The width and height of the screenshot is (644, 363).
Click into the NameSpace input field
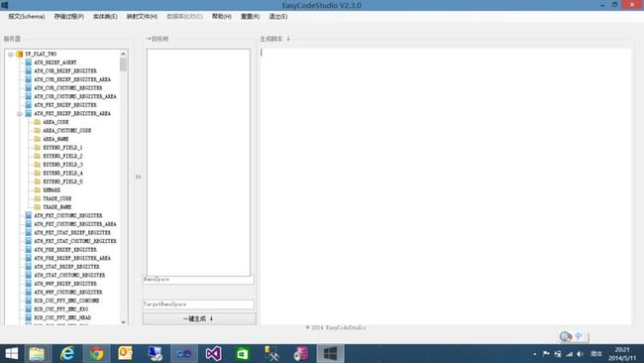click(198, 280)
